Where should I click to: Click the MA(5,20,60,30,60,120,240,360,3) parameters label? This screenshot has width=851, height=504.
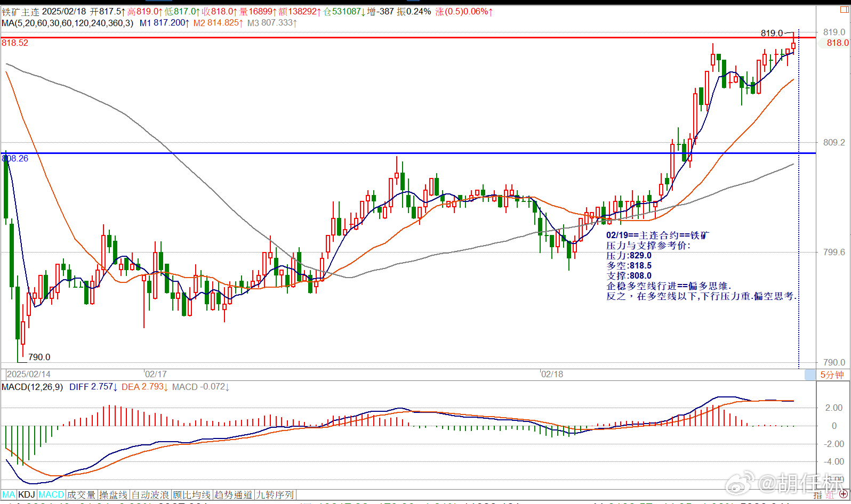tap(68, 23)
